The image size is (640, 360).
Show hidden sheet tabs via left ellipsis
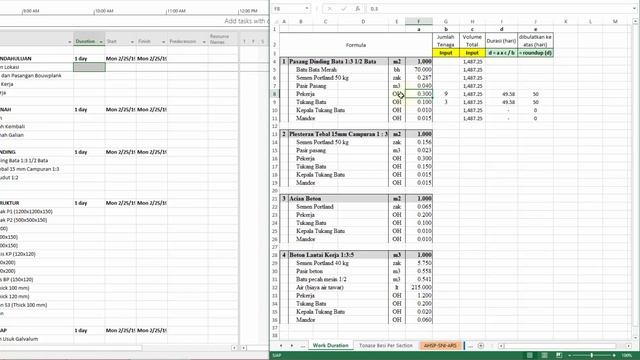click(302, 346)
